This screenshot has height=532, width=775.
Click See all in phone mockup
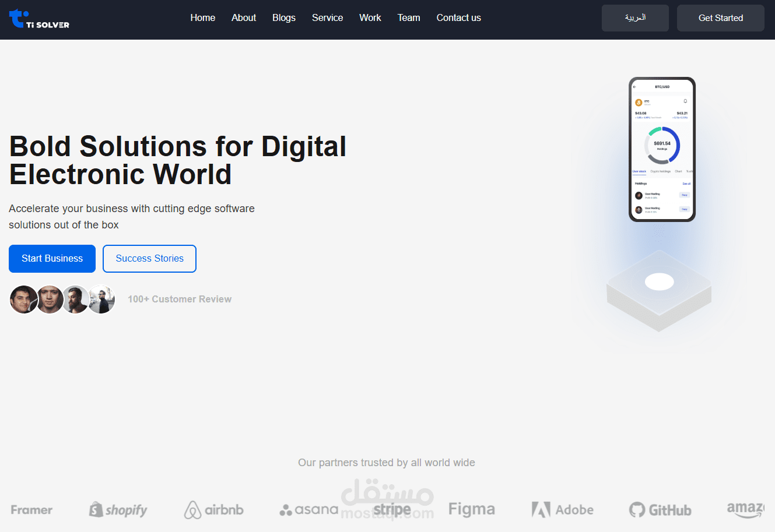[x=686, y=184]
